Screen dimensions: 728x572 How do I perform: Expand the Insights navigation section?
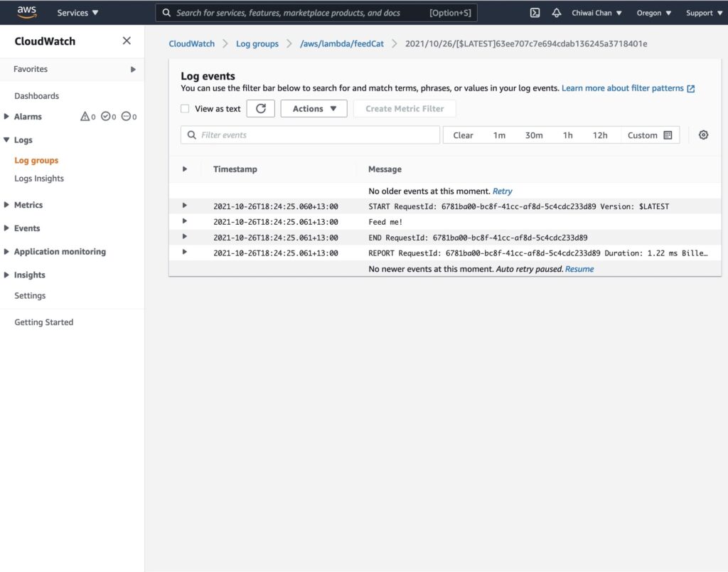click(x=6, y=275)
